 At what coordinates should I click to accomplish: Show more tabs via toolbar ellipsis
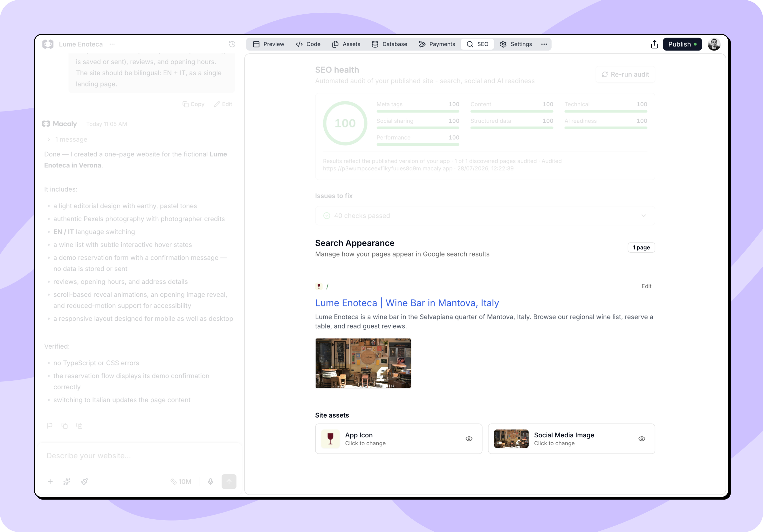click(x=544, y=44)
